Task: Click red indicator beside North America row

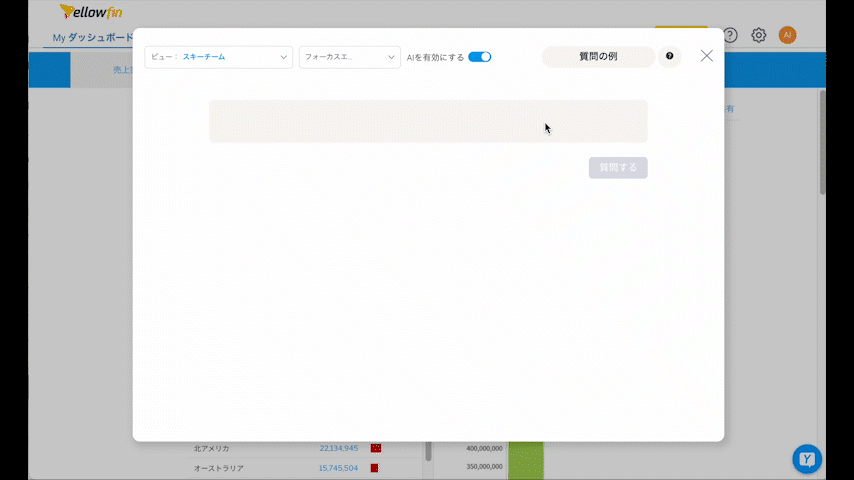Action: 376,448
